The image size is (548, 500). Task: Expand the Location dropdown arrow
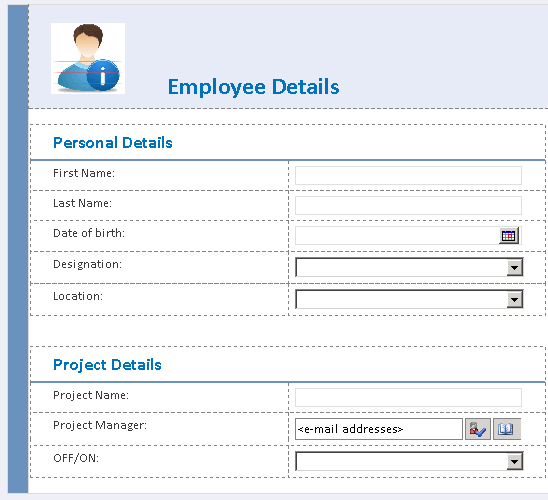coord(514,300)
